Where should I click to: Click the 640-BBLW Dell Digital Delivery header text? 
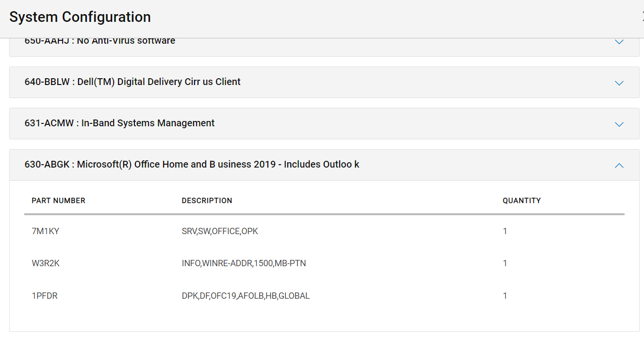pyautogui.click(x=132, y=82)
